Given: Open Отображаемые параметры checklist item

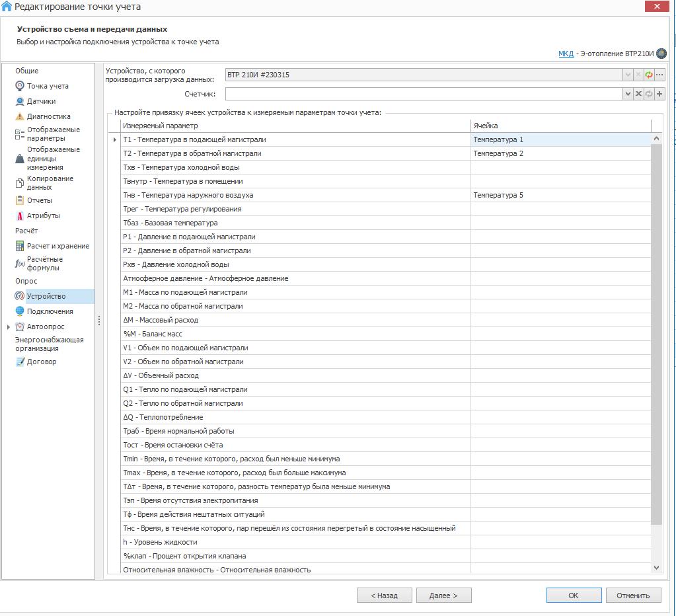Looking at the screenshot, I should [x=53, y=134].
